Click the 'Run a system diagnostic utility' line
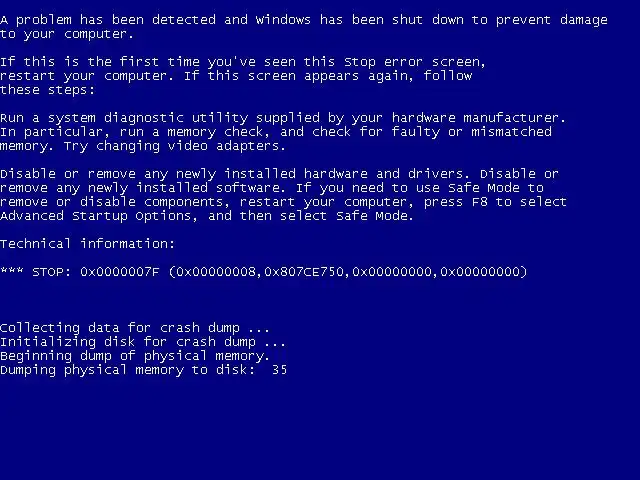This screenshot has height=480, width=640. [x=283, y=118]
